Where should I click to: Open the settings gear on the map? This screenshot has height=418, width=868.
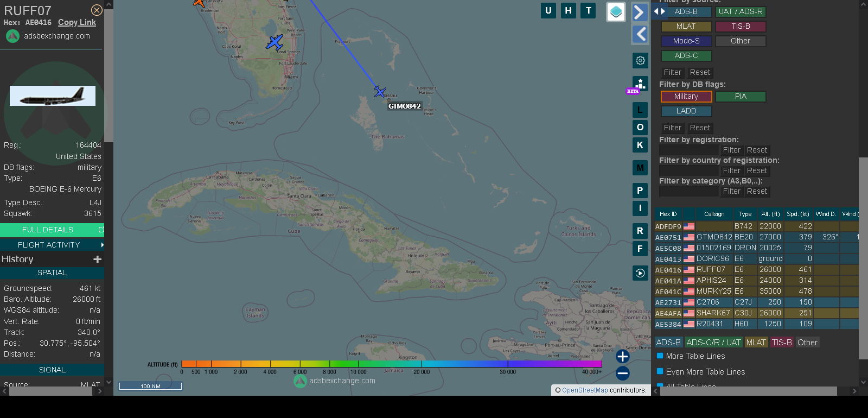click(x=640, y=60)
